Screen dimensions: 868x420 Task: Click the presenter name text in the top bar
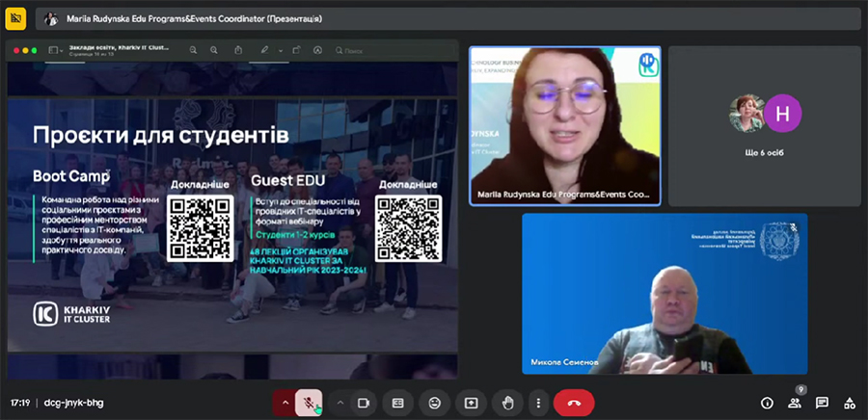click(x=194, y=19)
